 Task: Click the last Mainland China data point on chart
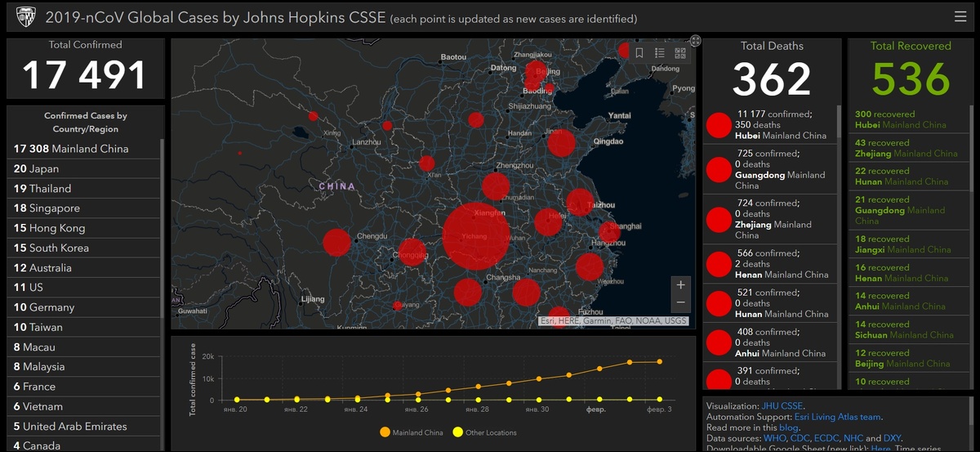pyautogui.click(x=660, y=361)
